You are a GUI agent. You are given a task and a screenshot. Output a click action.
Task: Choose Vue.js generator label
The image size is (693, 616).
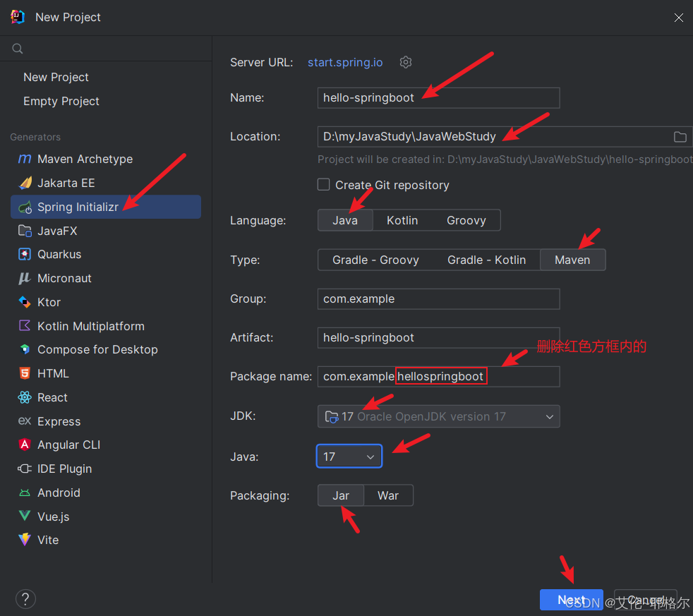click(53, 516)
